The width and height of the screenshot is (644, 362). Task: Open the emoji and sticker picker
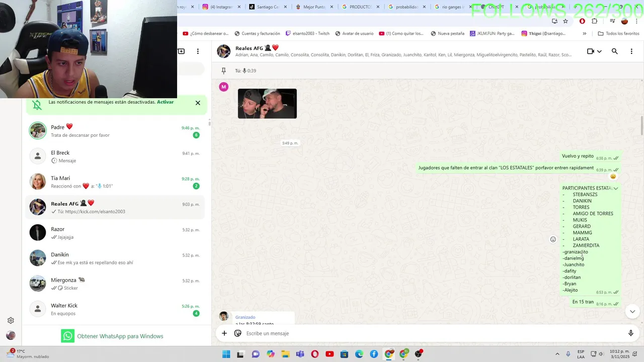(238, 333)
